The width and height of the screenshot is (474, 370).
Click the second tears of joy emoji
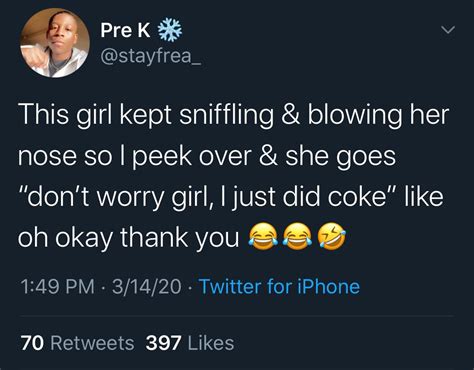[x=297, y=237]
